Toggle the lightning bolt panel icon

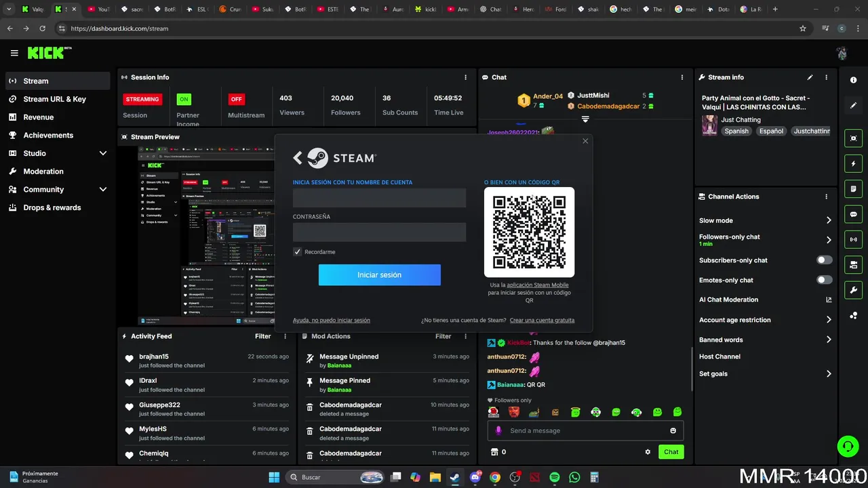[x=854, y=163]
